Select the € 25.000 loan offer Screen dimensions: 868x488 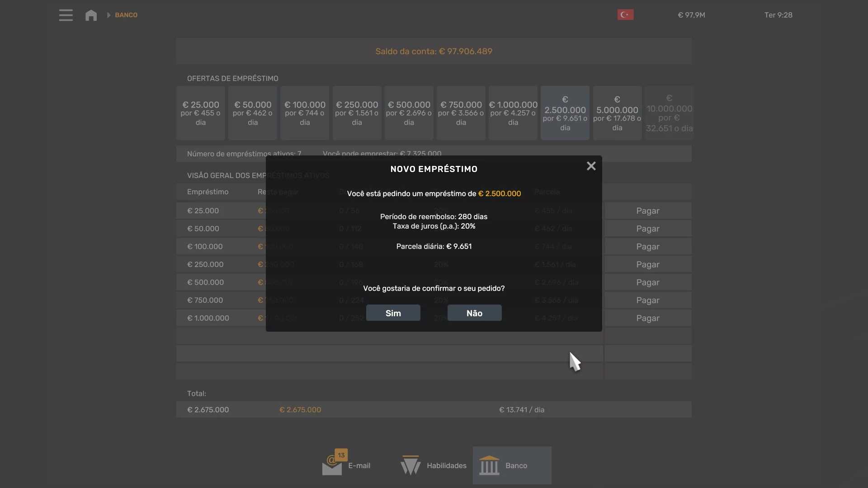[201, 113]
